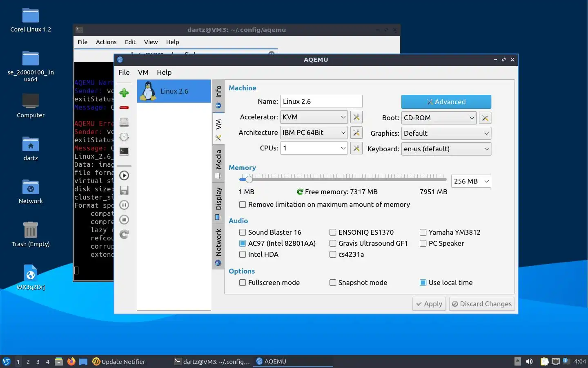This screenshot has height=368, width=588.
Task: Enable Fullscreen mode option
Action: (x=243, y=283)
